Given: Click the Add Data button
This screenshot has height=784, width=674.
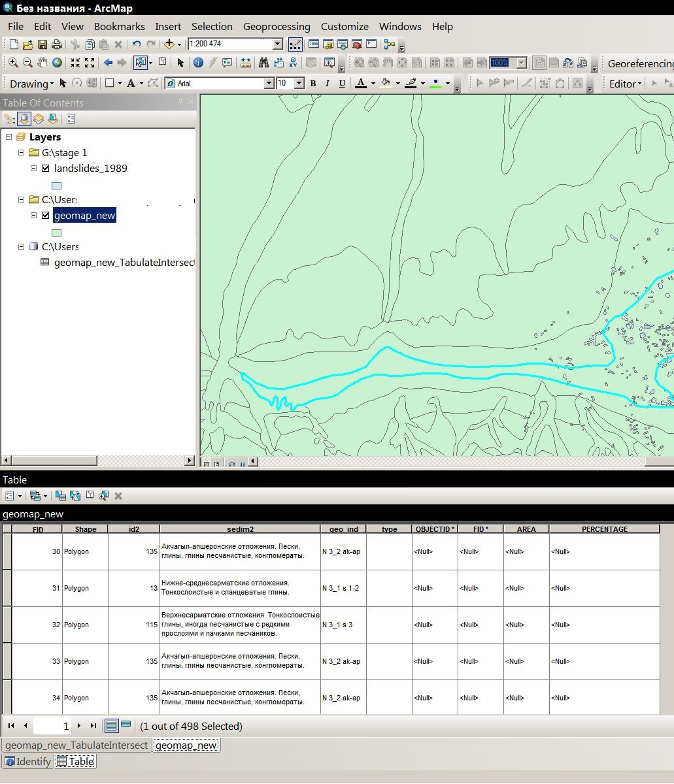Looking at the screenshot, I should coord(170,44).
